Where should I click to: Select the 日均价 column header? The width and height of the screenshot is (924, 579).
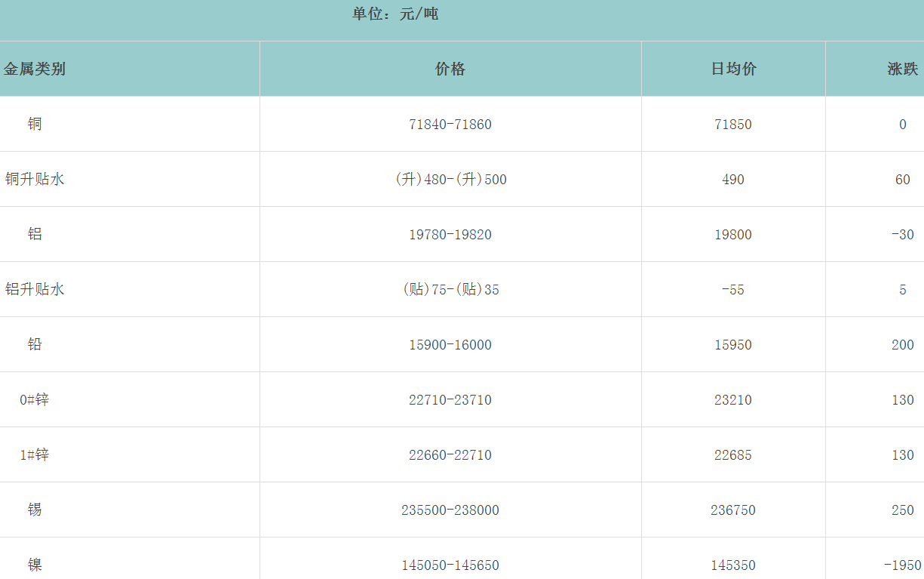click(733, 69)
